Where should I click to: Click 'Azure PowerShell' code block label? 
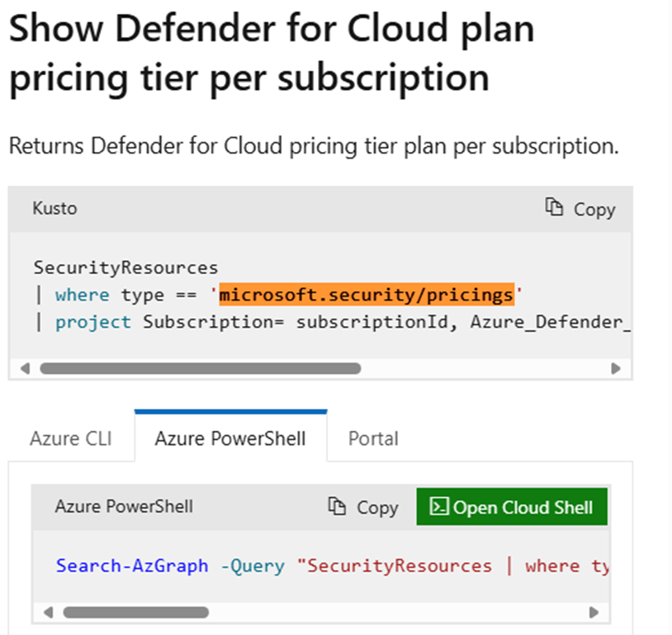point(124,506)
